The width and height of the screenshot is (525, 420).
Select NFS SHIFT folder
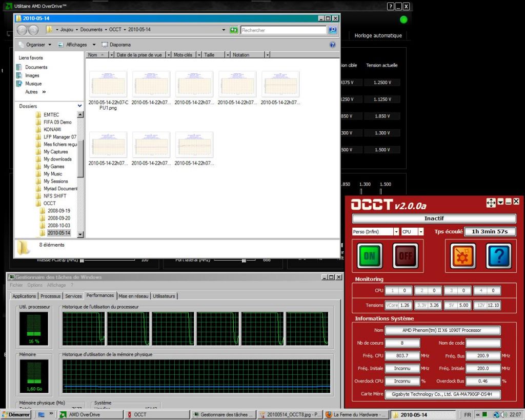tap(55, 196)
